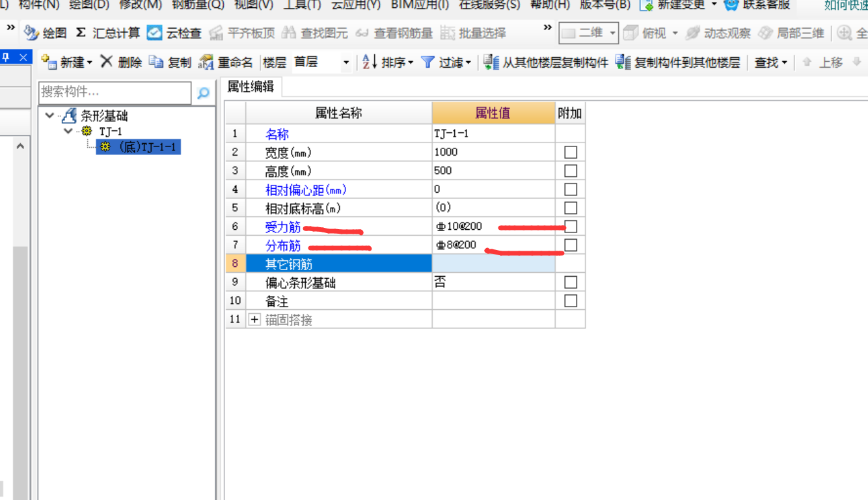Open the 绘图(D) menu
This screenshot has height=500, width=868.
pos(89,5)
